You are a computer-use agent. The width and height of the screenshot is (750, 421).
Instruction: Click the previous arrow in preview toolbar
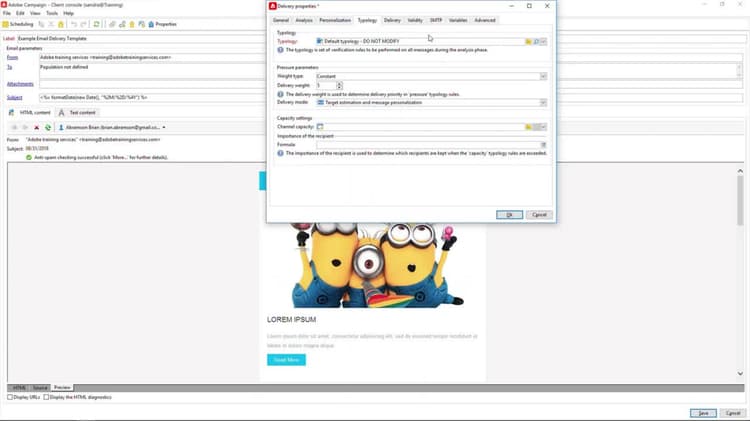point(14,128)
